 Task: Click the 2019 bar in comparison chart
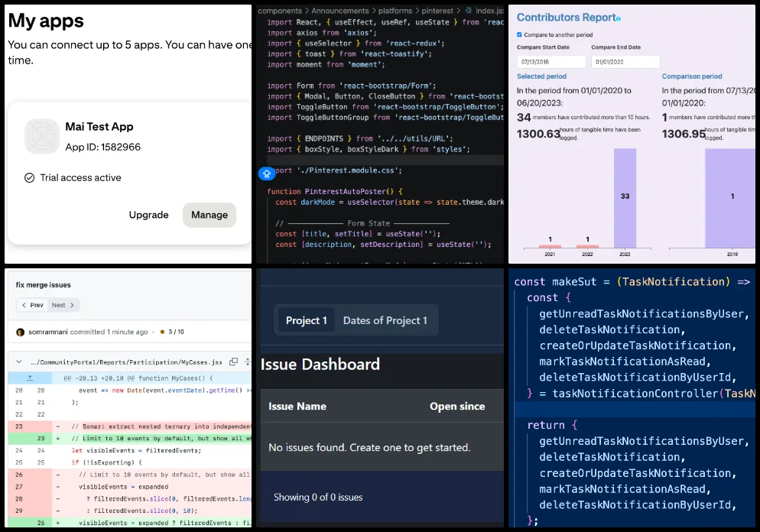click(x=729, y=198)
